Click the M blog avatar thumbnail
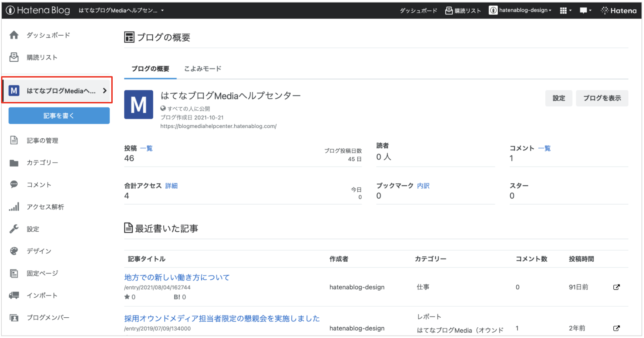This screenshot has width=644, height=338. pos(139,104)
